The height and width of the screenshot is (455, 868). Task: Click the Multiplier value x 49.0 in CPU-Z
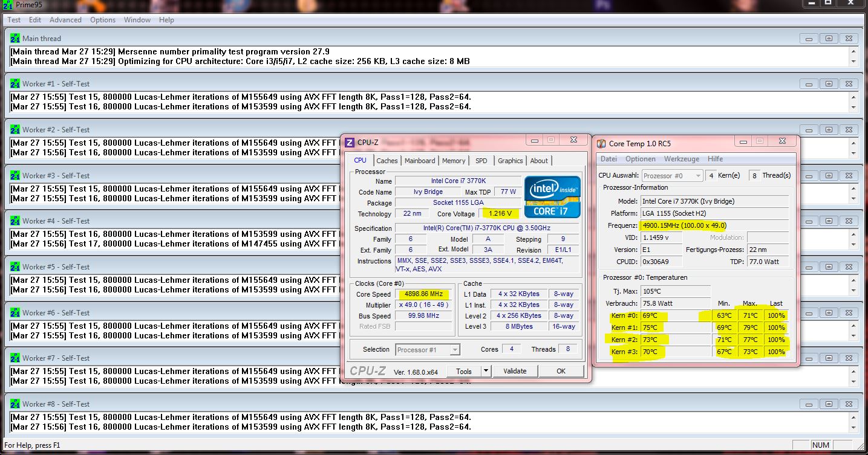point(423,305)
